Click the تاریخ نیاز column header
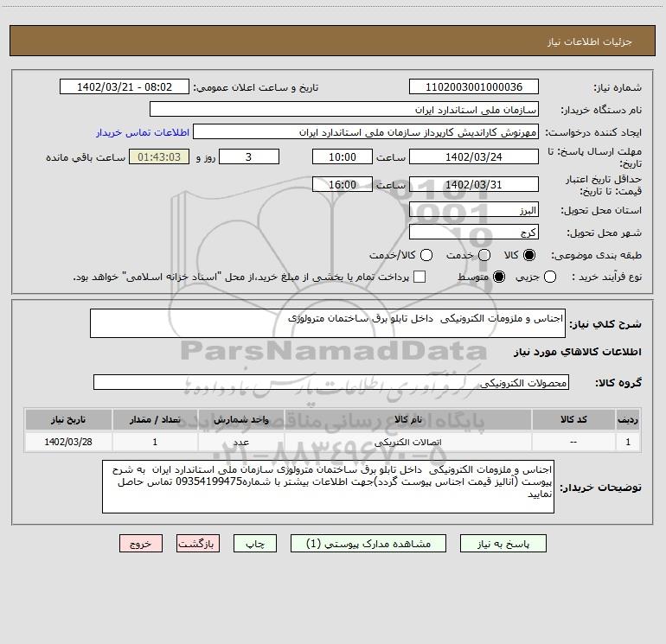The width and height of the screenshot is (666, 644). coord(68,419)
